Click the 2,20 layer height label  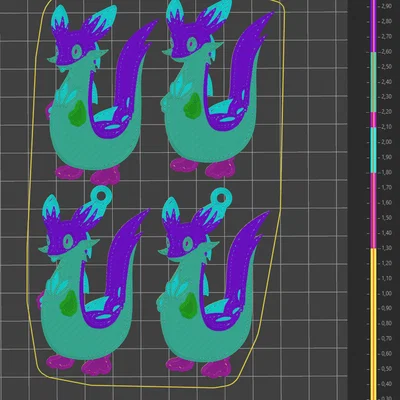[386, 112]
